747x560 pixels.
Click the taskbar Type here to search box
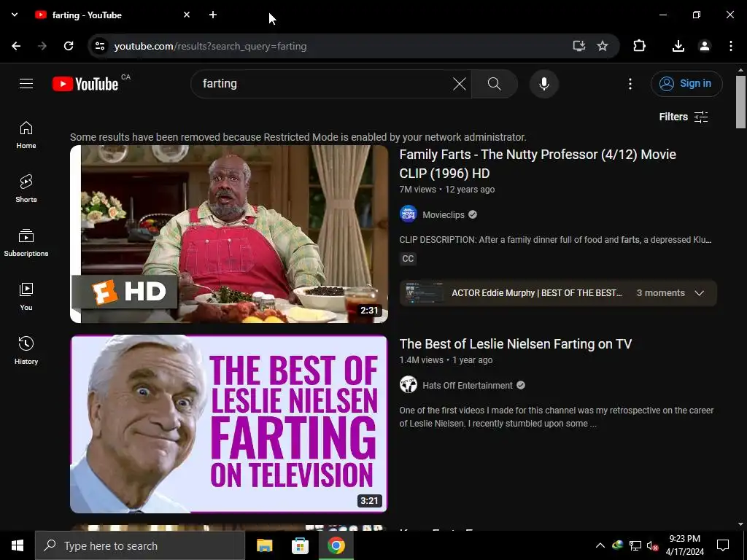[x=139, y=545]
